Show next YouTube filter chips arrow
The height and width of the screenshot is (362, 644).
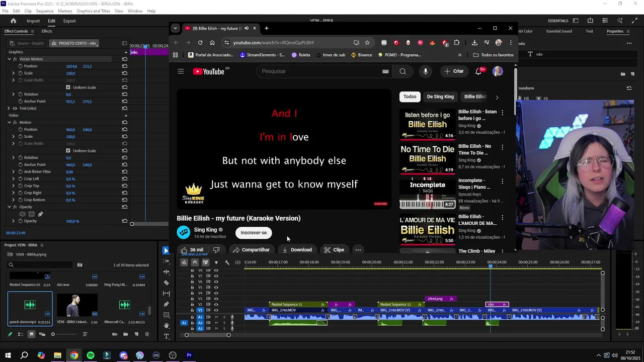pyautogui.click(x=497, y=97)
